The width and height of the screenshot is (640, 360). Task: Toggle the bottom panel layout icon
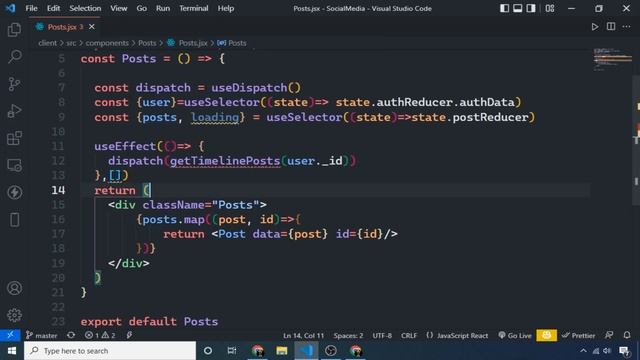tap(518, 8)
